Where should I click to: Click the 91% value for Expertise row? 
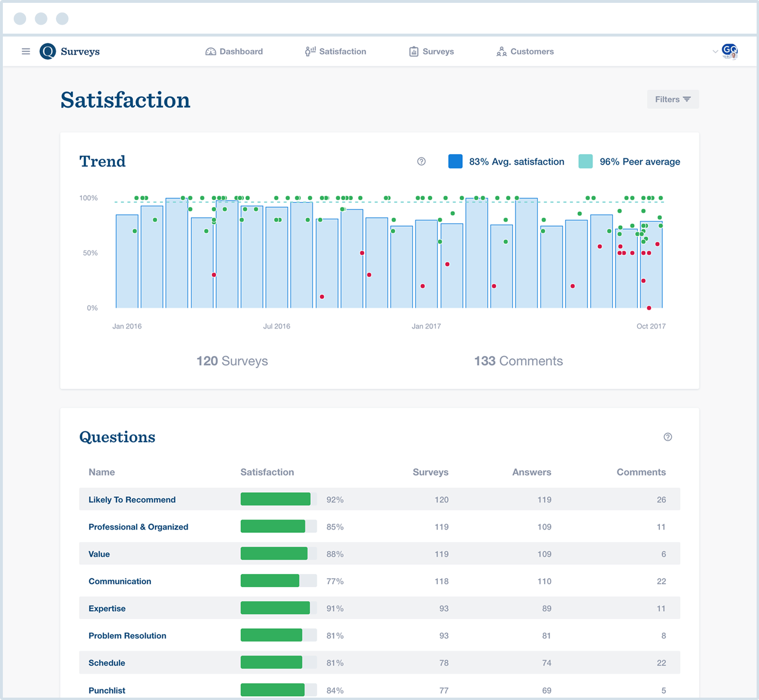coord(335,608)
